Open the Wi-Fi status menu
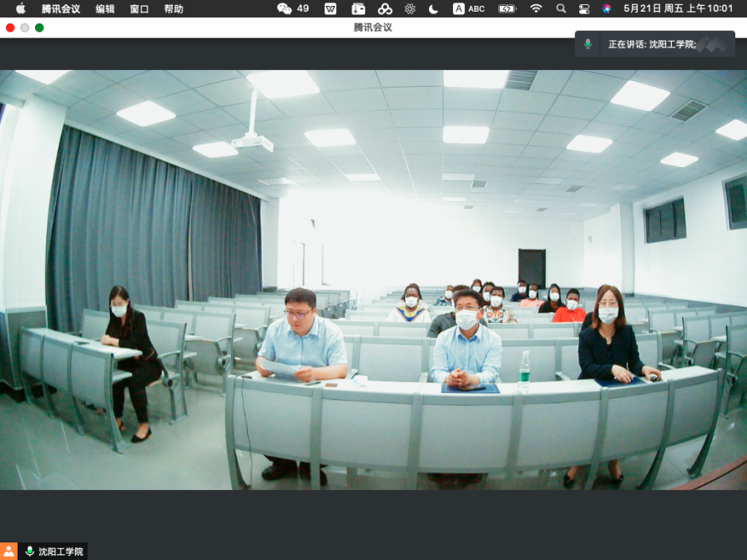 click(536, 8)
